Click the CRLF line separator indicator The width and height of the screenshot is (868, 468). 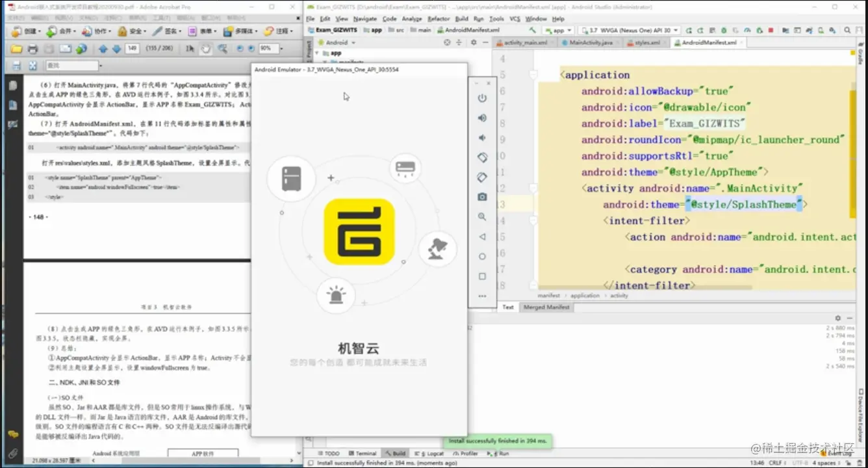(x=776, y=463)
